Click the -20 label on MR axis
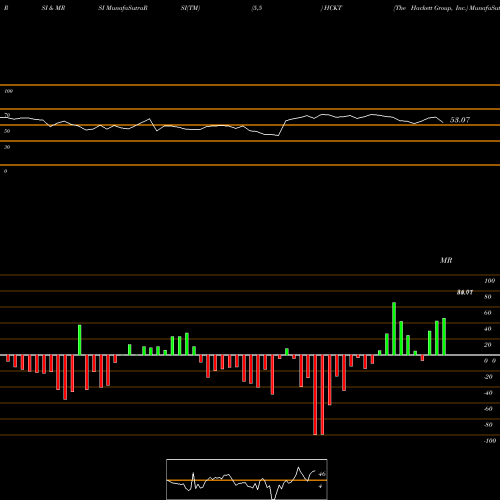The height and width of the screenshot is (500, 500). click(x=488, y=377)
